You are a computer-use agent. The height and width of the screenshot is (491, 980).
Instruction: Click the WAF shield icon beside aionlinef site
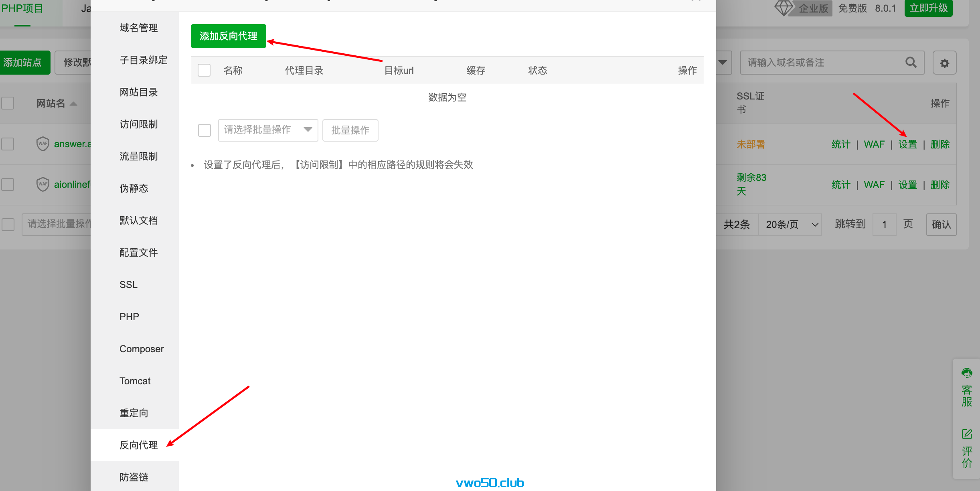(x=43, y=184)
